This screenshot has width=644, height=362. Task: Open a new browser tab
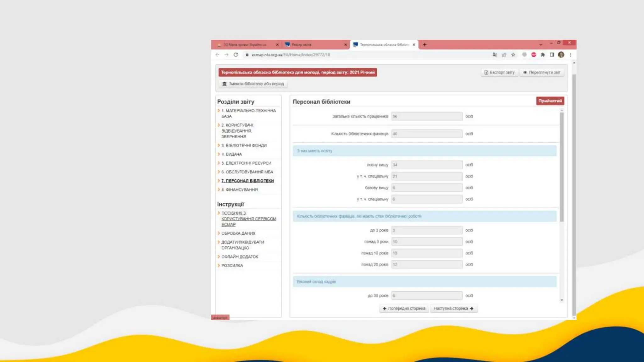425,45
